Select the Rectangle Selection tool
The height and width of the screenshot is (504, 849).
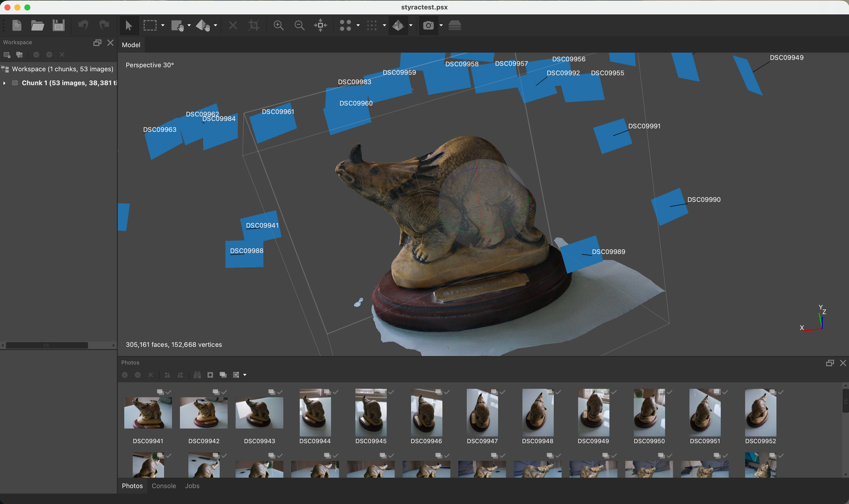tap(150, 25)
